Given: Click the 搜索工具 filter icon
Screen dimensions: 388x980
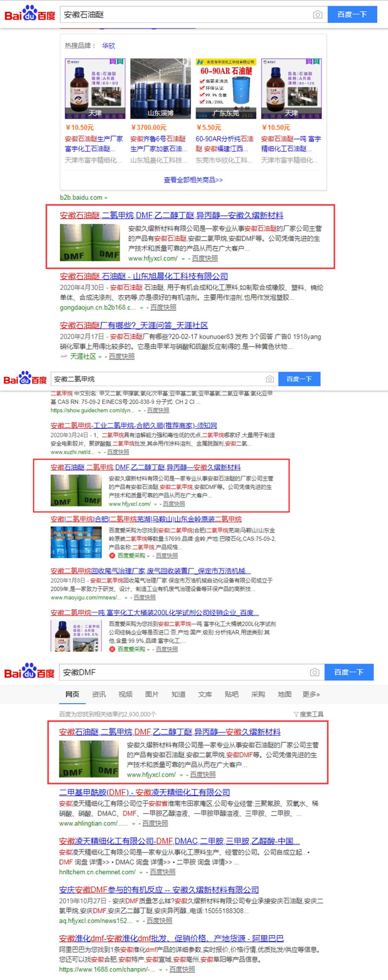Looking at the screenshot, I should 296,714.
